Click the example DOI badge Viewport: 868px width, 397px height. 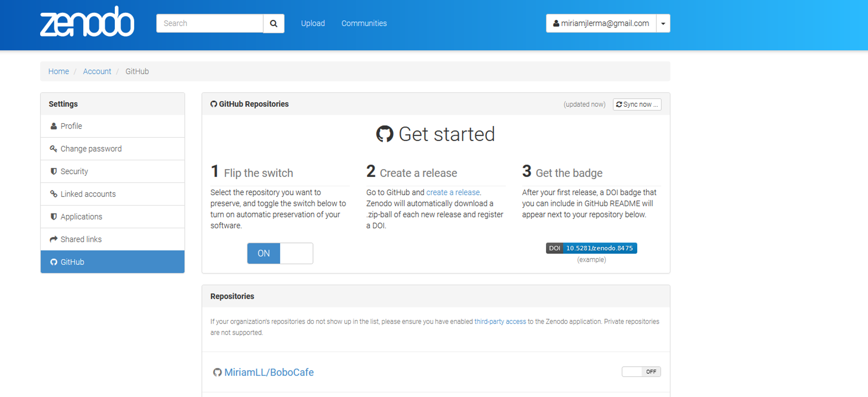coord(591,248)
